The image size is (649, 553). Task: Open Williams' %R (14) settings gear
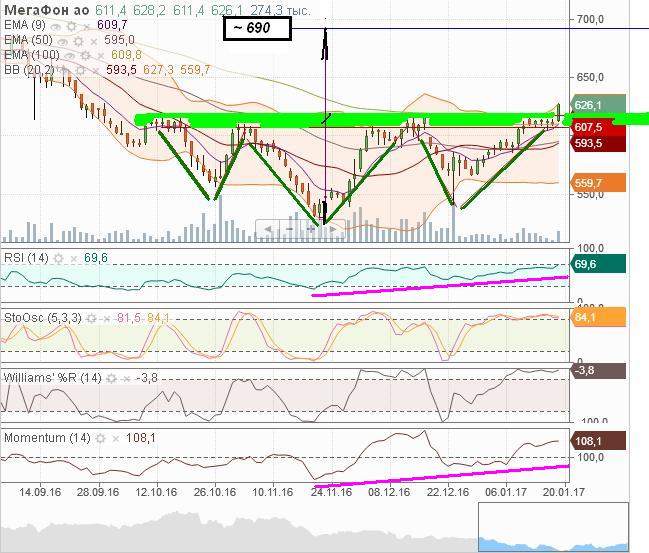click(x=111, y=378)
